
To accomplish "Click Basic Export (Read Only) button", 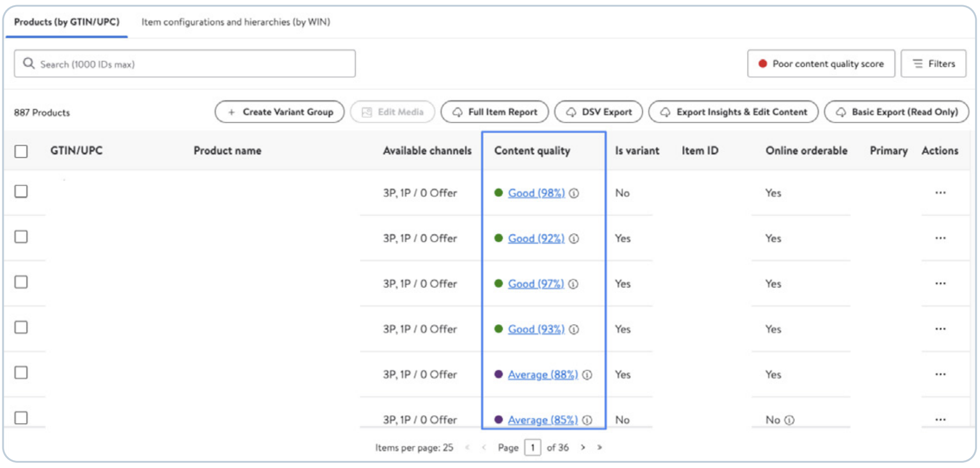I will pos(896,112).
